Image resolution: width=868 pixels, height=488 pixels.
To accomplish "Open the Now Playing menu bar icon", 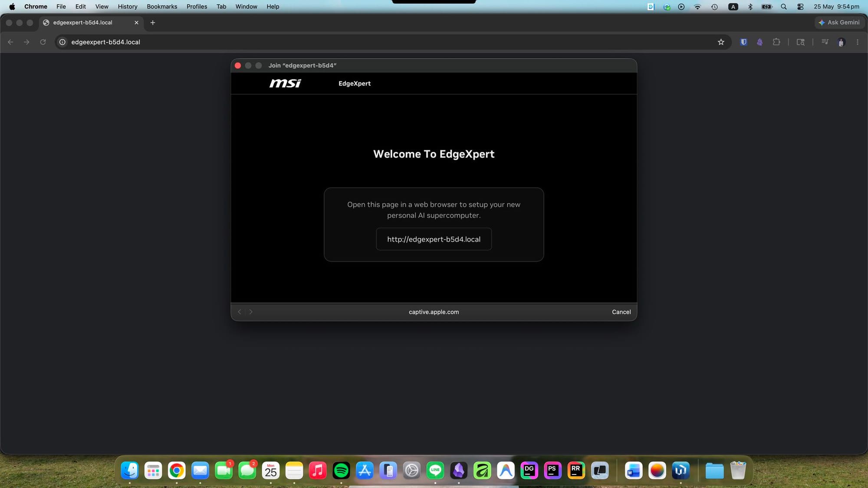I will pyautogui.click(x=681, y=7).
